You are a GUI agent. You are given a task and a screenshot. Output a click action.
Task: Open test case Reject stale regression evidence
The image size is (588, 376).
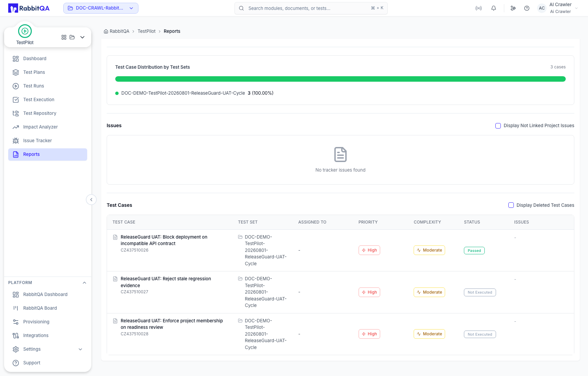pos(166,282)
